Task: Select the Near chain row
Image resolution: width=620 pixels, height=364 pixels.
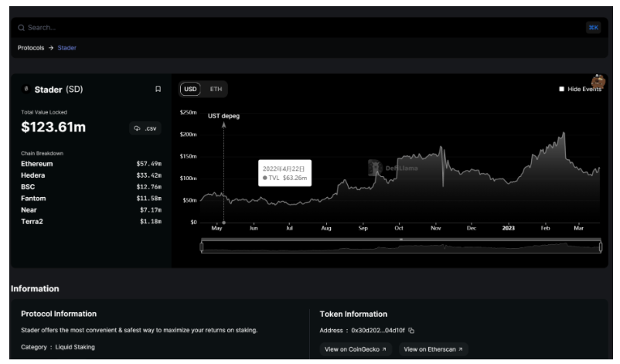Action: click(x=91, y=210)
